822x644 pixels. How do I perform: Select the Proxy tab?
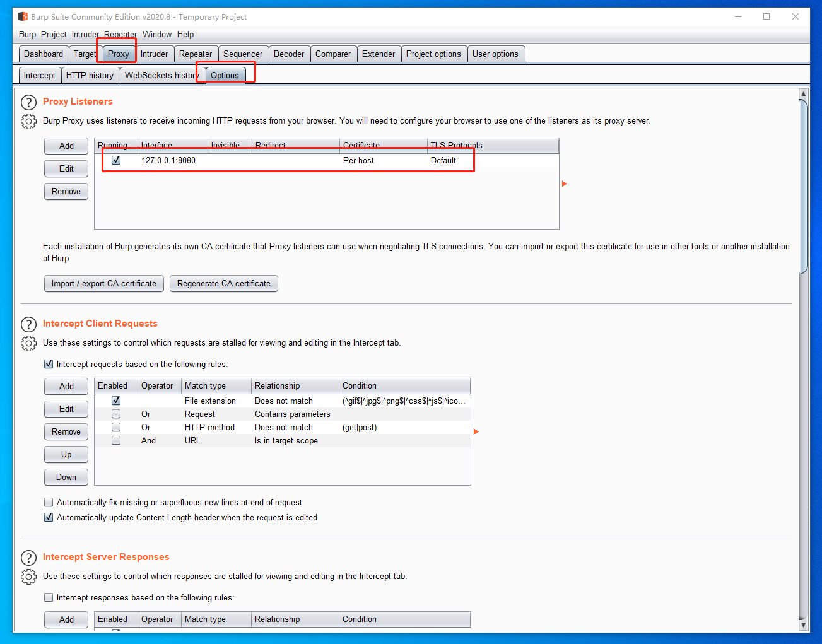click(119, 54)
